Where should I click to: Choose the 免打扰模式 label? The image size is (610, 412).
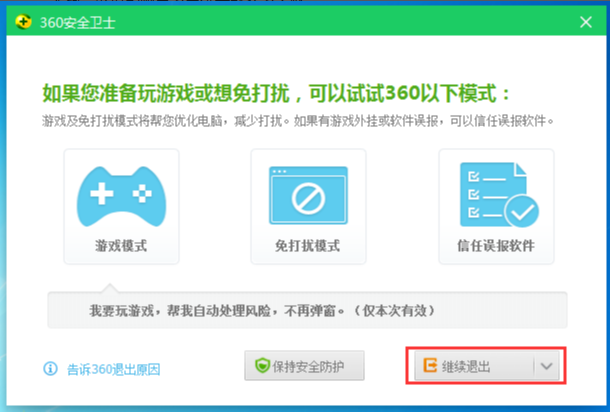click(x=308, y=246)
